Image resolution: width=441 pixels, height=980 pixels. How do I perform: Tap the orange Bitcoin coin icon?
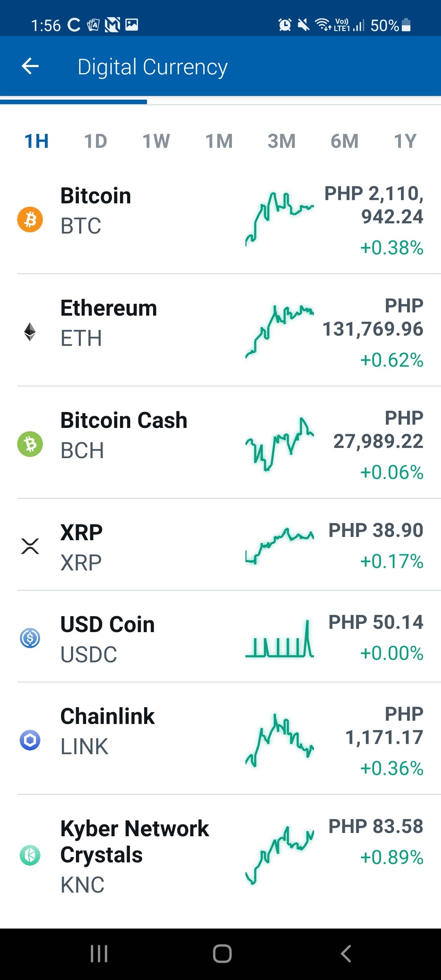click(x=30, y=220)
